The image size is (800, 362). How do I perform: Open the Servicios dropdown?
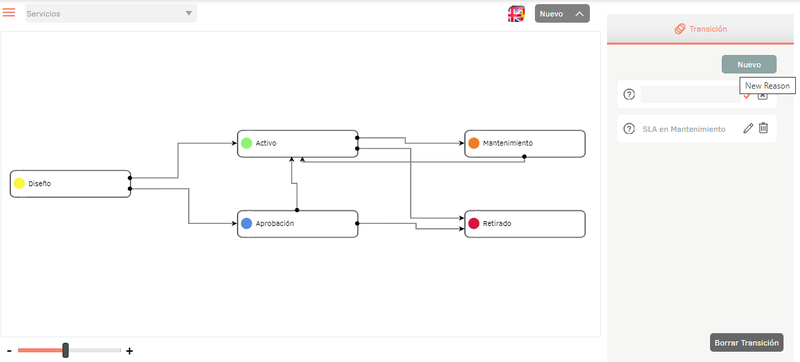pos(111,14)
